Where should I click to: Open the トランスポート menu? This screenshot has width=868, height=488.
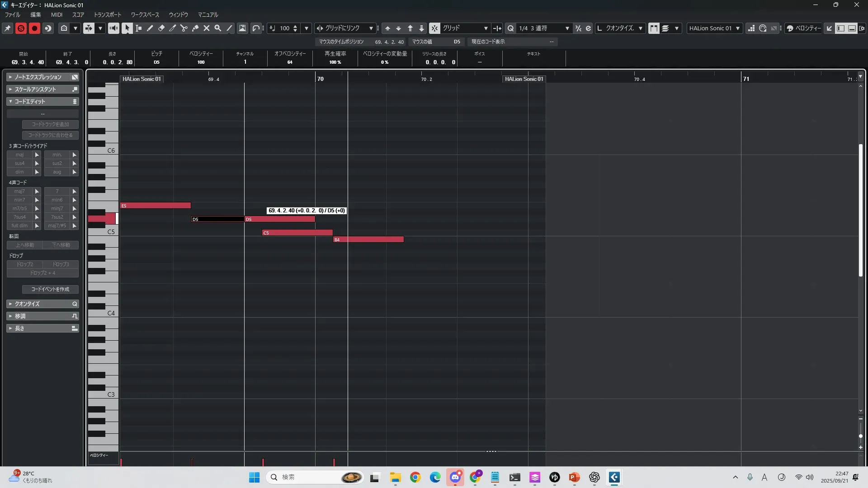pyautogui.click(x=108, y=14)
